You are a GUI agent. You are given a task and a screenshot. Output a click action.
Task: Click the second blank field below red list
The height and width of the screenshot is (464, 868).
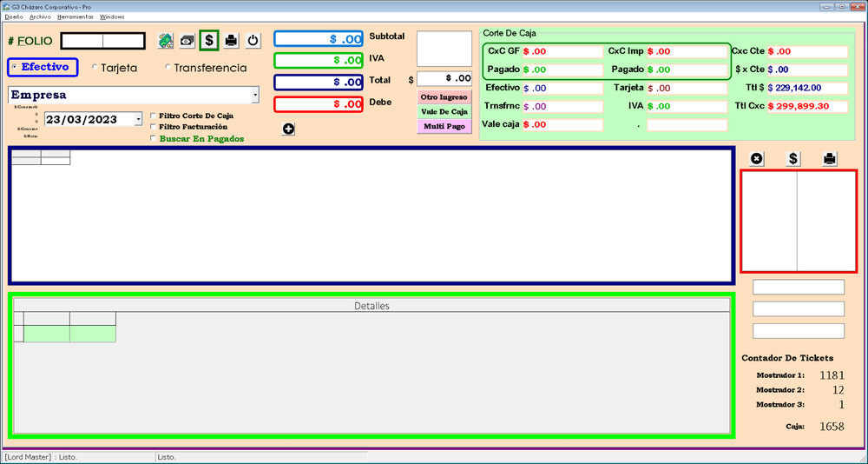(799, 308)
